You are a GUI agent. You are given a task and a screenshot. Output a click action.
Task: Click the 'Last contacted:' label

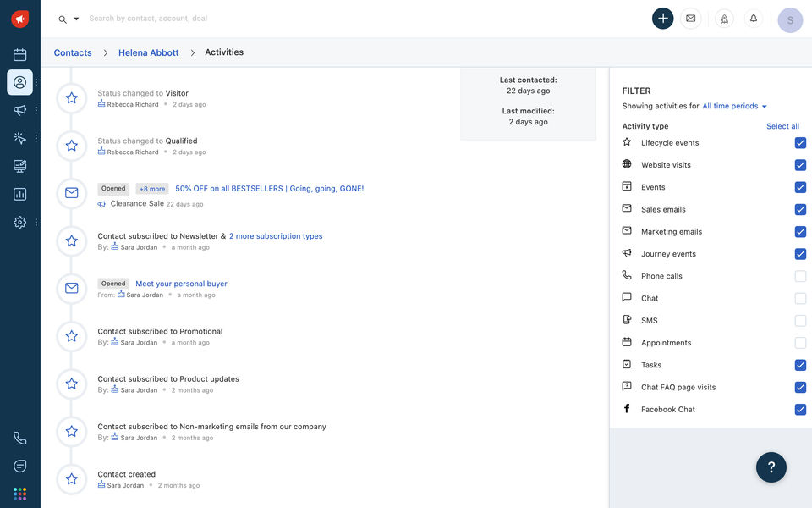528,80
